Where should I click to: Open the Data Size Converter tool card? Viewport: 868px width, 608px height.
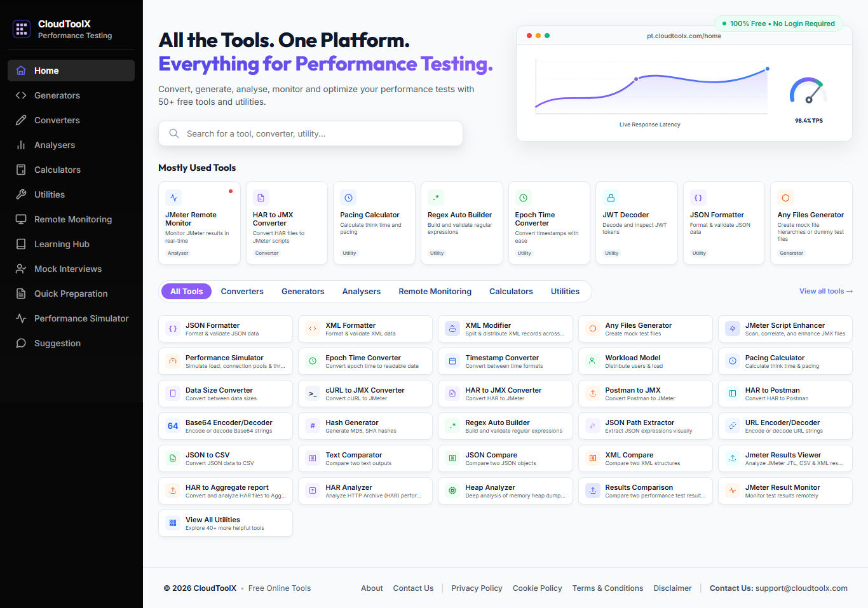click(226, 393)
